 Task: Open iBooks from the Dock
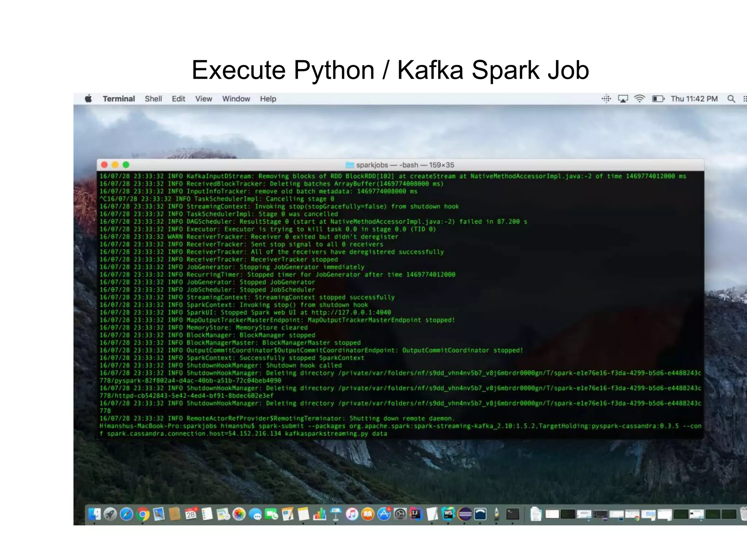368,514
